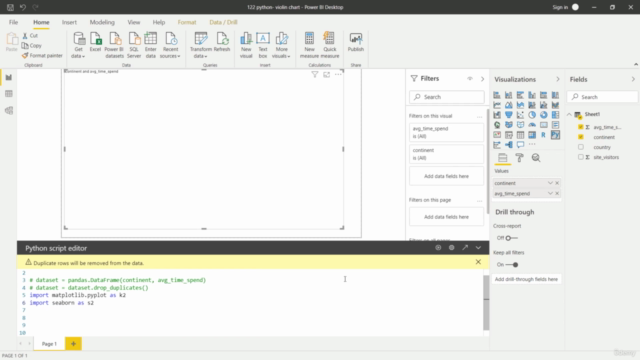
Task: Click Get data in the ribbon
Action: 78,45
